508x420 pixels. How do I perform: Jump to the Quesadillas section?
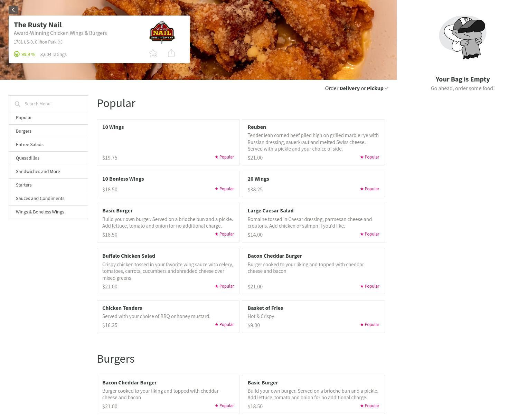tap(48, 158)
